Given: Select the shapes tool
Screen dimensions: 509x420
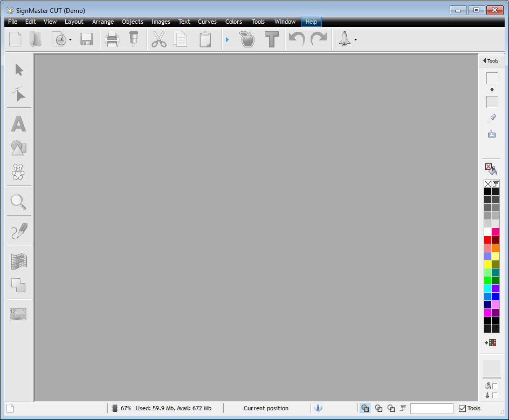Looking at the screenshot, I should [18, 148].
